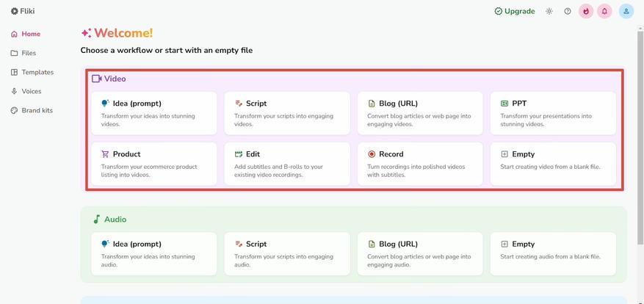Open the help question mark icon
This screenshot has height=304, width=644.
pos(568,12)
